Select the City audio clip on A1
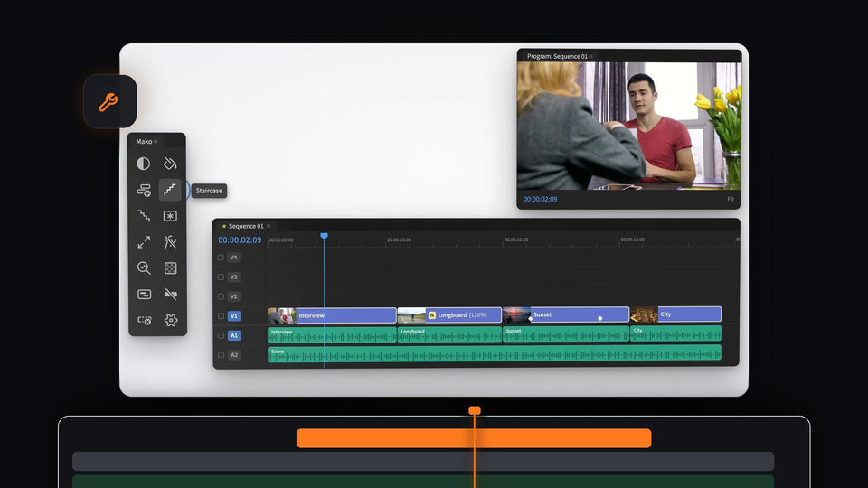Screen dimensions: 868x488 pyautogui.click(x=676, y=333)
